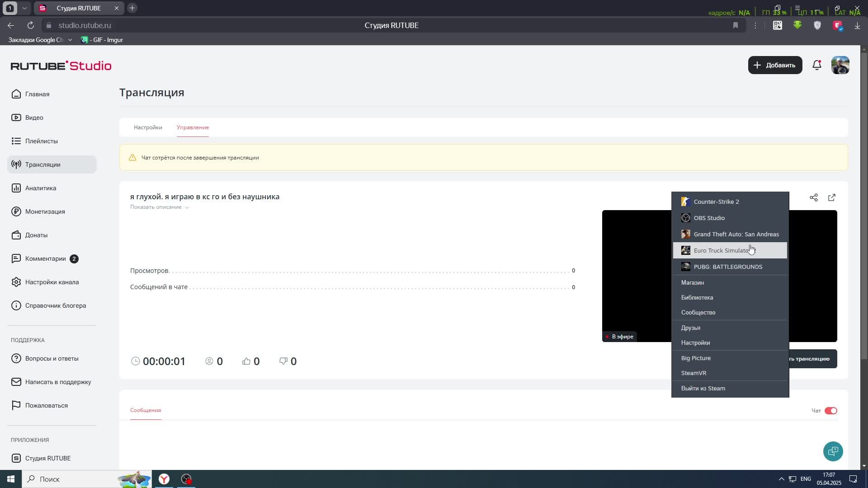Show hidden system tray icons
The image size is (868, 488).
tap(781, 479)
